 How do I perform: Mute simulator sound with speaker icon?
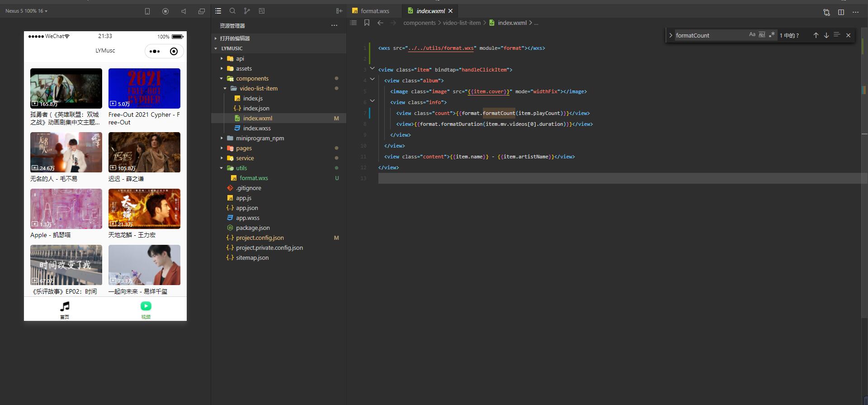pyautogui.click(x=184, y=11)
